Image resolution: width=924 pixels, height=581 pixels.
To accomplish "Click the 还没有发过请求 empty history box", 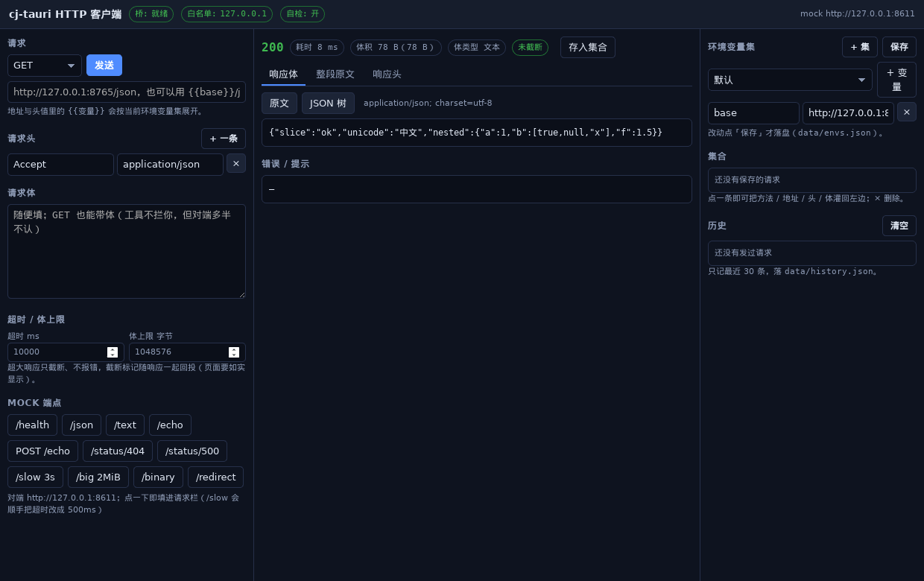I will pyautogui.click(x=812, y=253).
